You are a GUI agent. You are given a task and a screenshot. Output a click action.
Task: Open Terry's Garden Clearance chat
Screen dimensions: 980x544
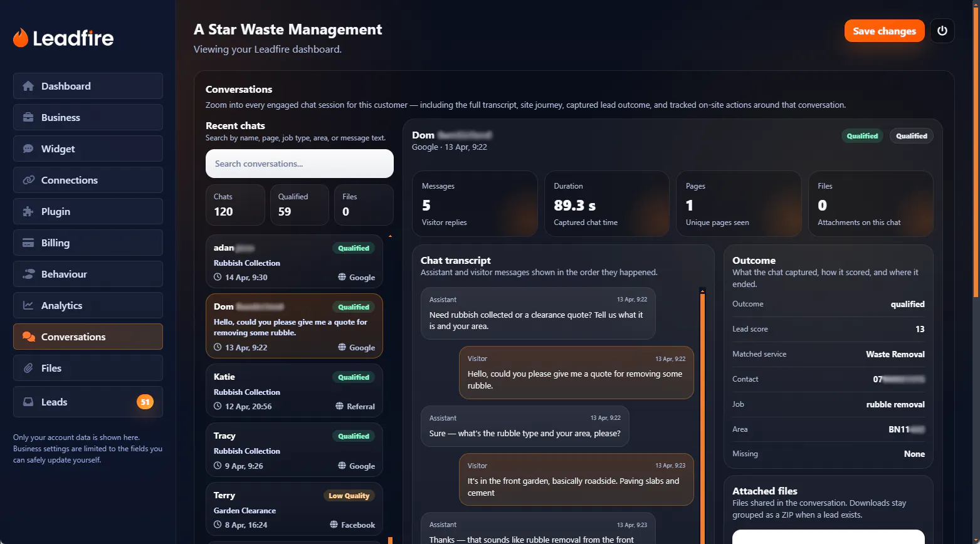click(294, 509)
